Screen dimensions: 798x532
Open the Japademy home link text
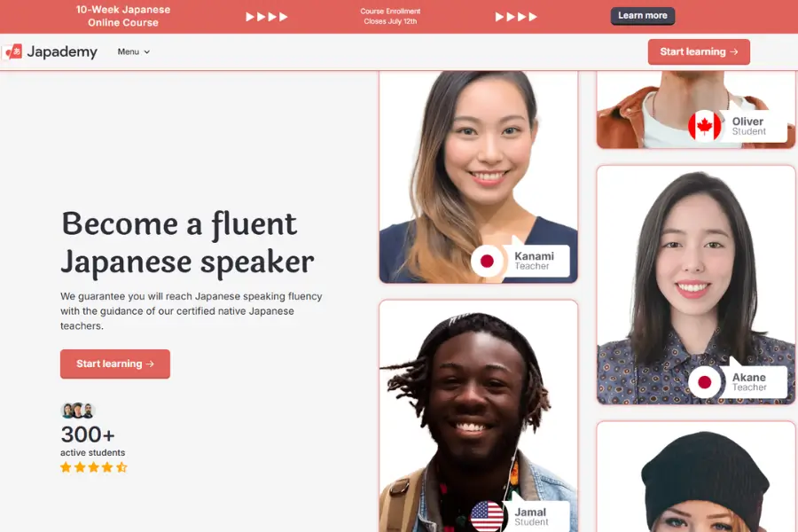(x=61, y=52)
